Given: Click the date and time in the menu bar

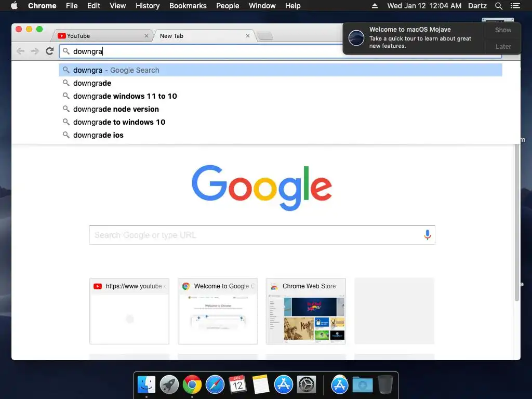Looking at the screenshot, I should click(x=424, y=6).
